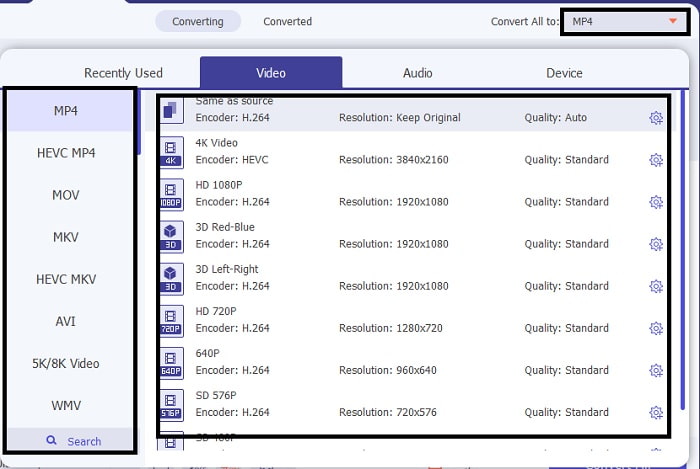Click the magnifier icon beside Search
The width and height of the screenshot is (700, 469).
(51, 440)
